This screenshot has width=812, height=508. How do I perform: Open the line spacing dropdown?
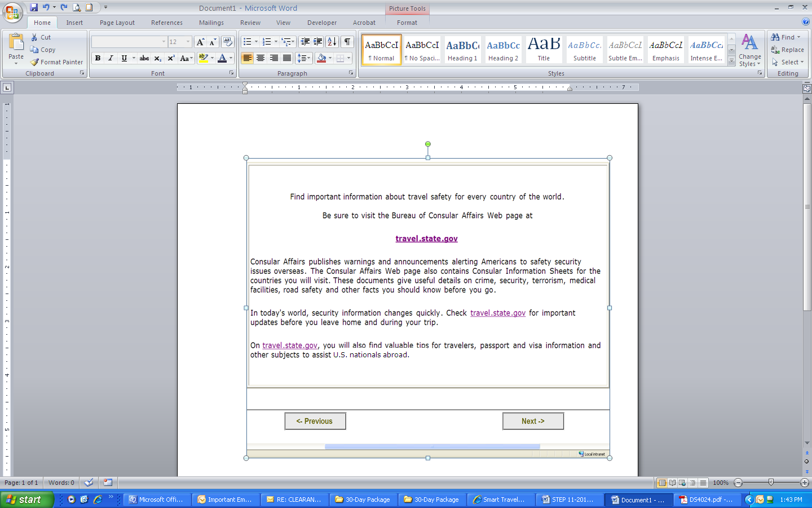point(304,58)
